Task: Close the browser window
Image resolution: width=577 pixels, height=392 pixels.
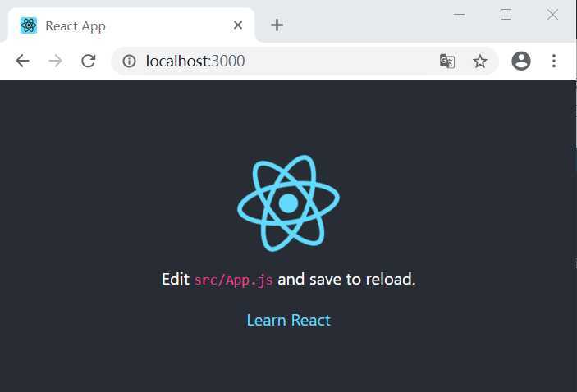Action: [x=552, y=15]
